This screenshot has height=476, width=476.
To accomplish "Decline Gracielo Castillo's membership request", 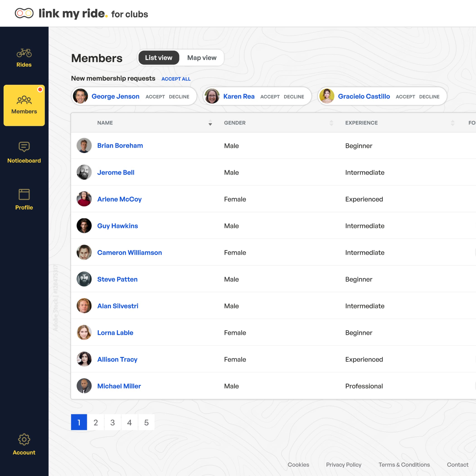I will point(430,97).
